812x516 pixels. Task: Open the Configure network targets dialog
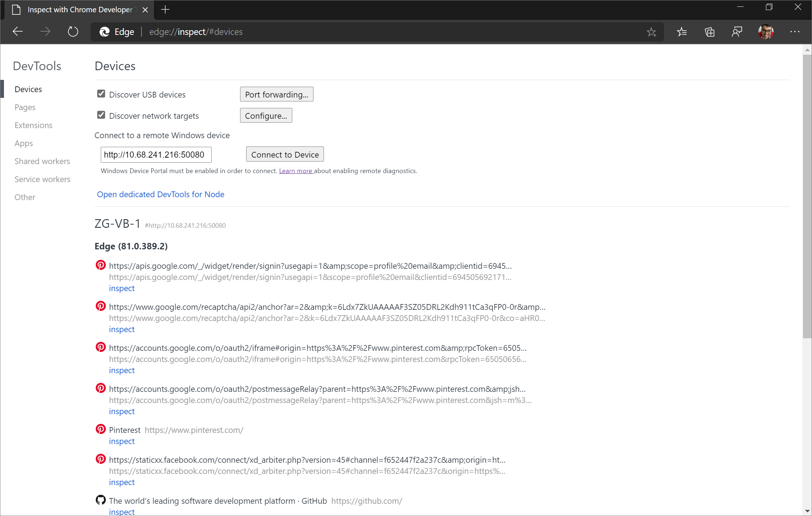click(266, 116)
